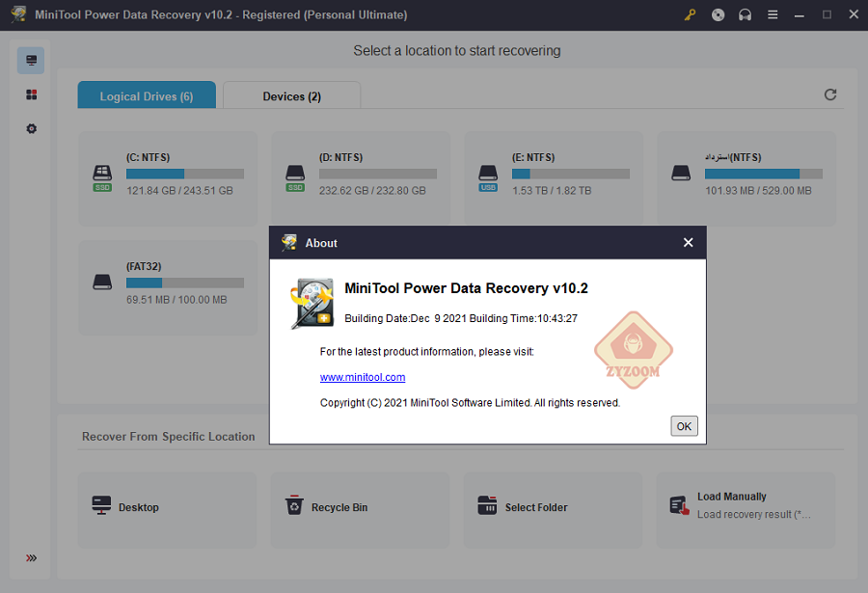
Task: Select the FAT32 partition drive icon
Action: (x=102, y=282)
